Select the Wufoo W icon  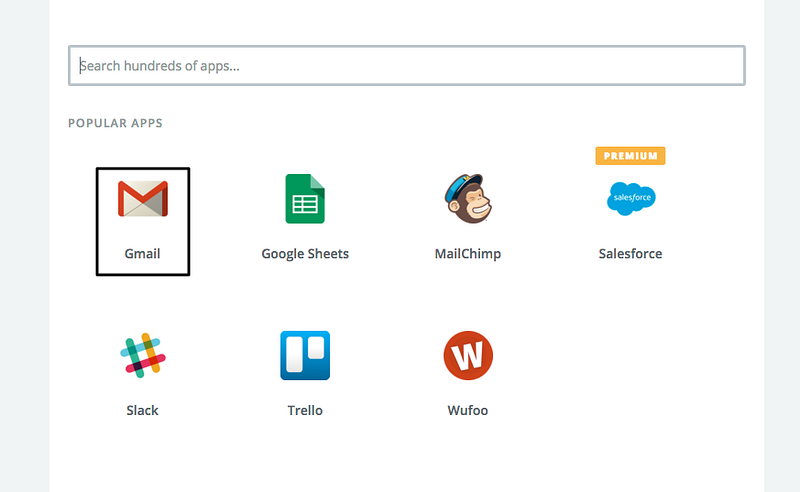click(x=468, y=355)
